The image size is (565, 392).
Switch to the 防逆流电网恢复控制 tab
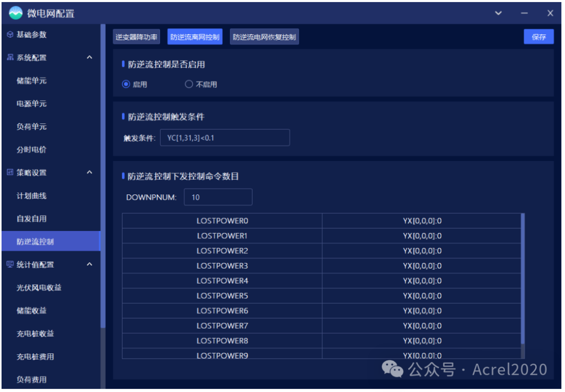[x=264, y=37]
